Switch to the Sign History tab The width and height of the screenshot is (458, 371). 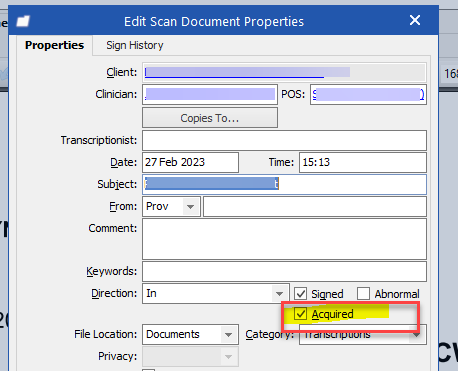coord(135,45)
